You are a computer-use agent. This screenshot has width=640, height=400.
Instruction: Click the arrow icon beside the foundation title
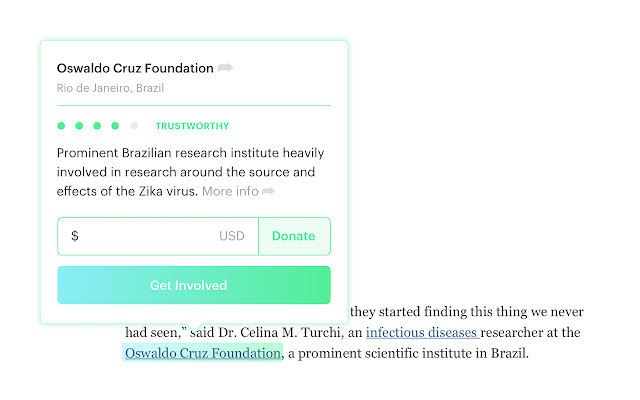click(x=226, y=68)
